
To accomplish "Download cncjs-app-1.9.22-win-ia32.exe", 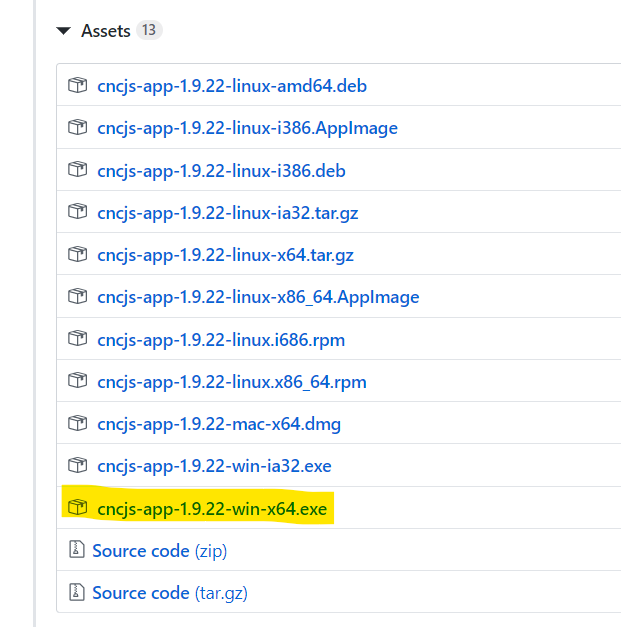I will click(x=214, y=466).
